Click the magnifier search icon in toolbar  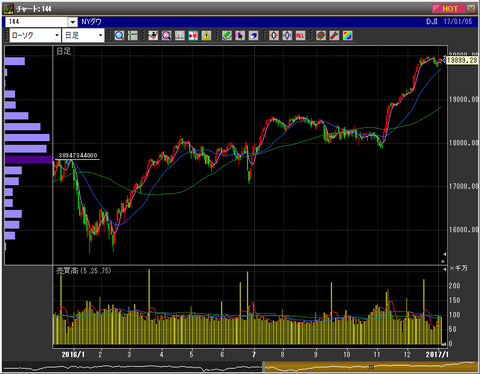[x=119, y=35]
